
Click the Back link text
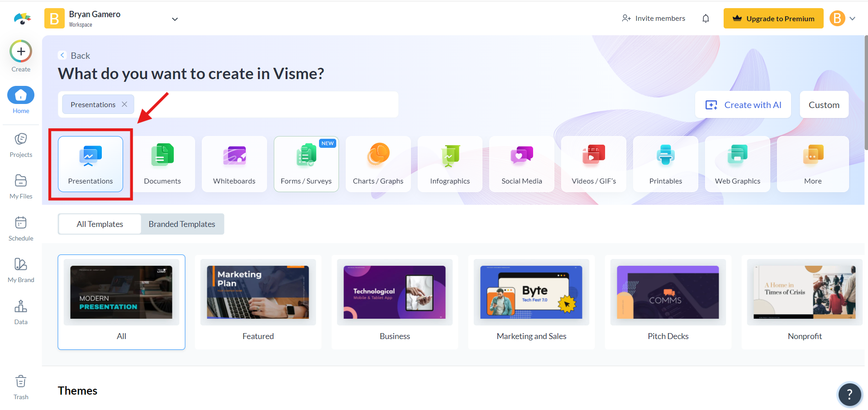coord(81,56)
